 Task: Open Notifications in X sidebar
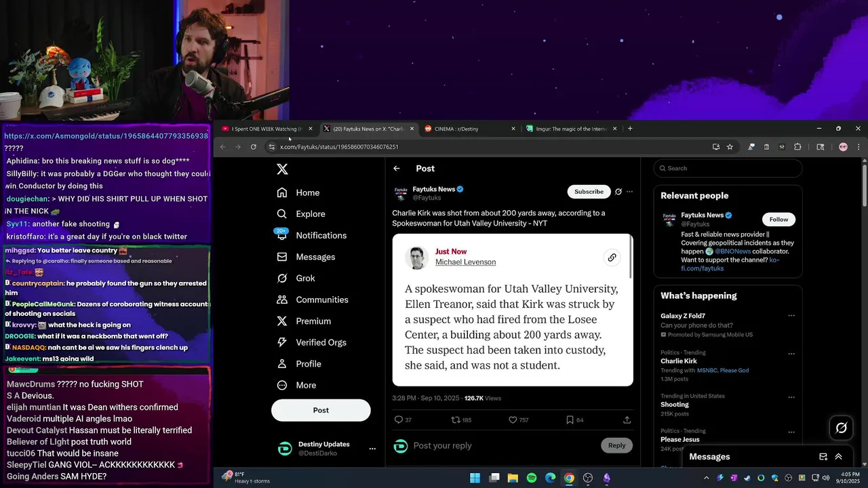tap(312, 235)
